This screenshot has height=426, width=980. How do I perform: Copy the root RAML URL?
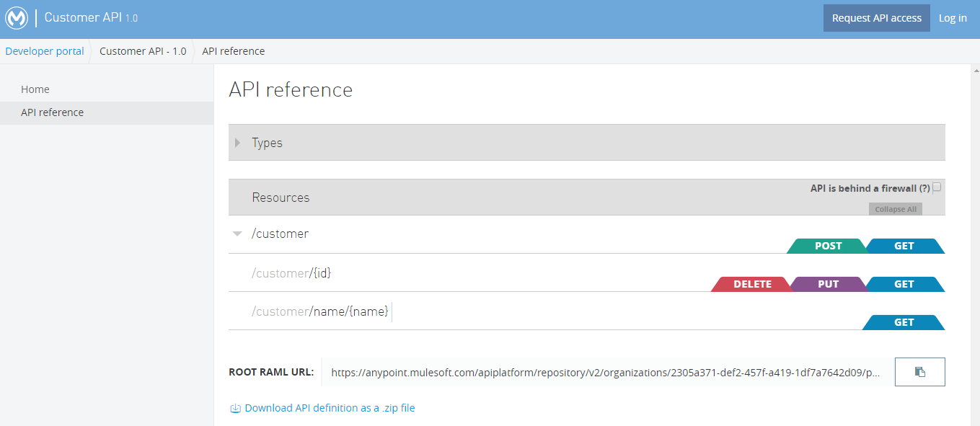click(919, 372)
